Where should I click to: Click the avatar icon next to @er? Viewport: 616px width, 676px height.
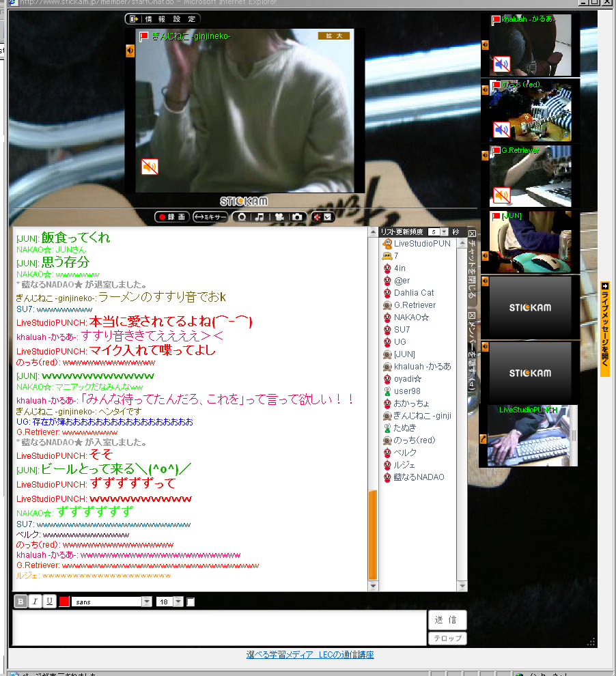click(x=387, y=281)
